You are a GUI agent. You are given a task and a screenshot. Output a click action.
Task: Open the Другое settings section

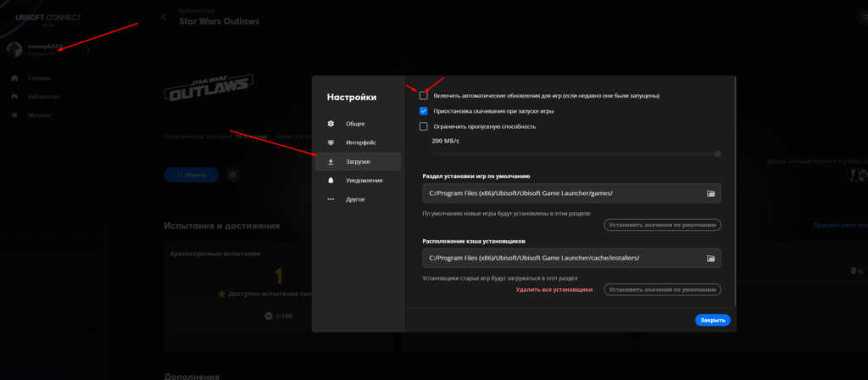point(355,199)
